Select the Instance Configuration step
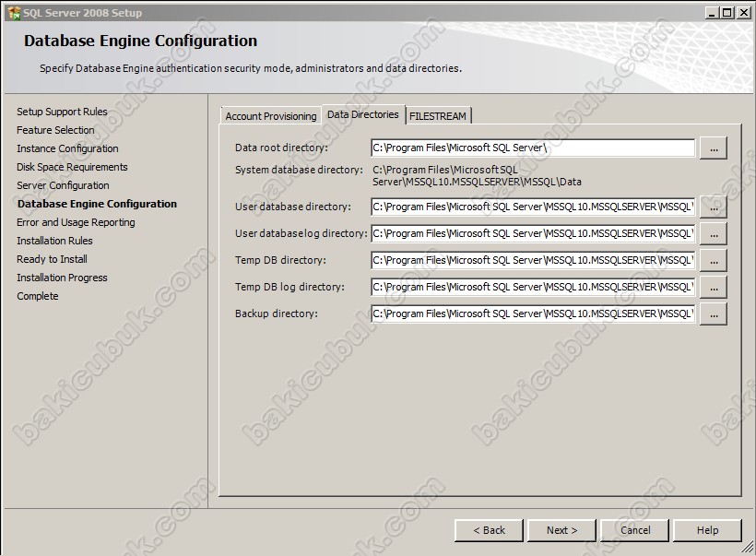The image size is (756, 556). click(67, 148)
